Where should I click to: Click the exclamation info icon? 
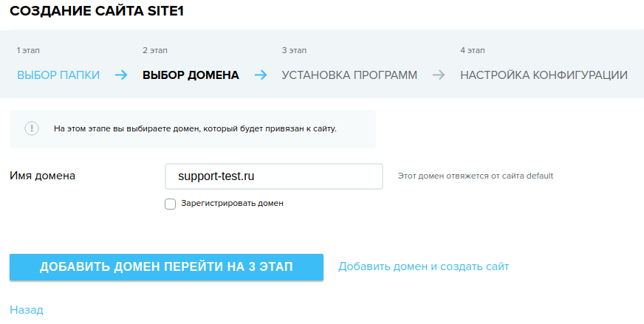(x=32, y=128)
